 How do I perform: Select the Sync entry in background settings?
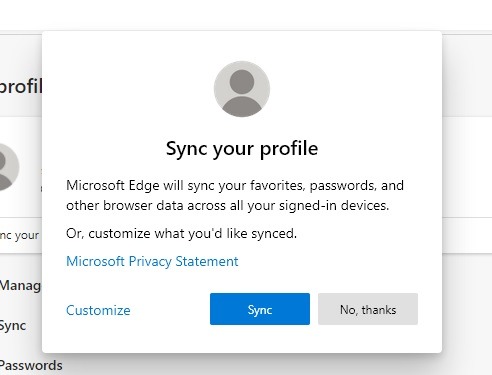13,325
